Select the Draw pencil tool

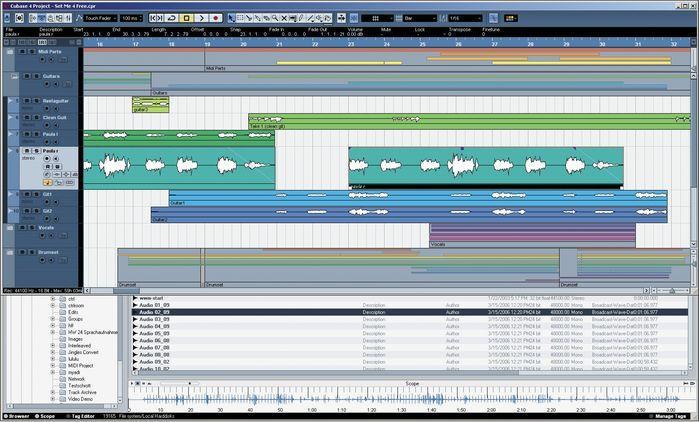[301, 18]
